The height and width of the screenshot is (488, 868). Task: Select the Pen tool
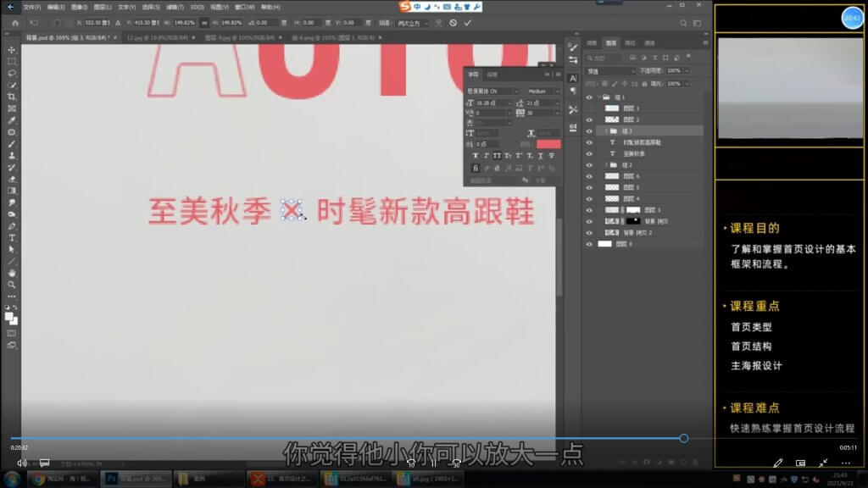(x=12, y=226)
